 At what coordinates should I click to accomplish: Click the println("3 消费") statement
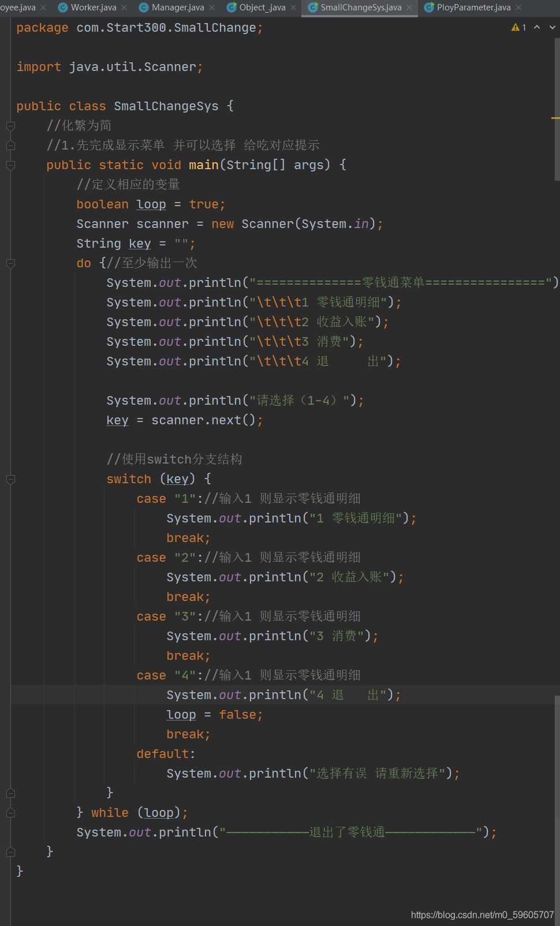(272, 636)
